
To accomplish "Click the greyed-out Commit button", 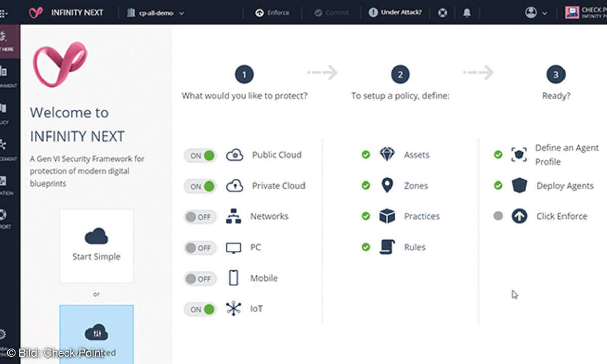I will point(332,13).
